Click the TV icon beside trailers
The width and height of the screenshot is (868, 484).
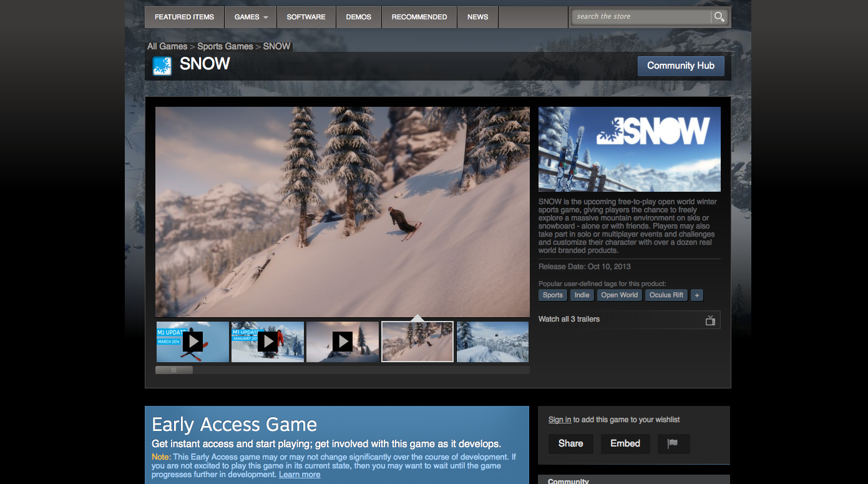pos(710,320)
